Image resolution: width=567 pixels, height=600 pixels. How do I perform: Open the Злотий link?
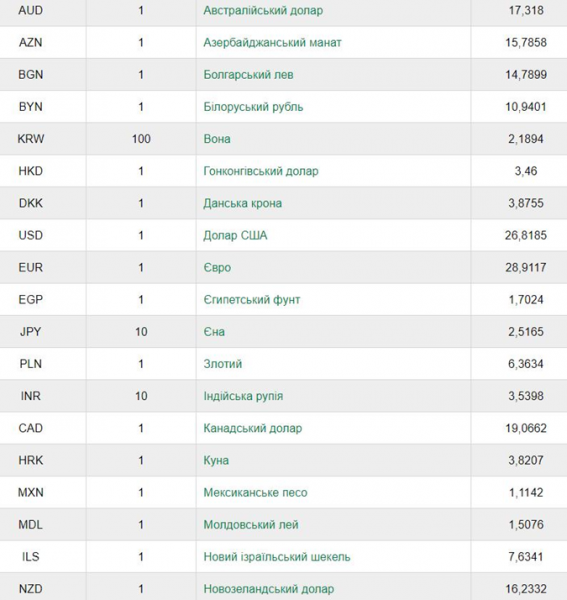pyautogui.click(x=222, y=364)
